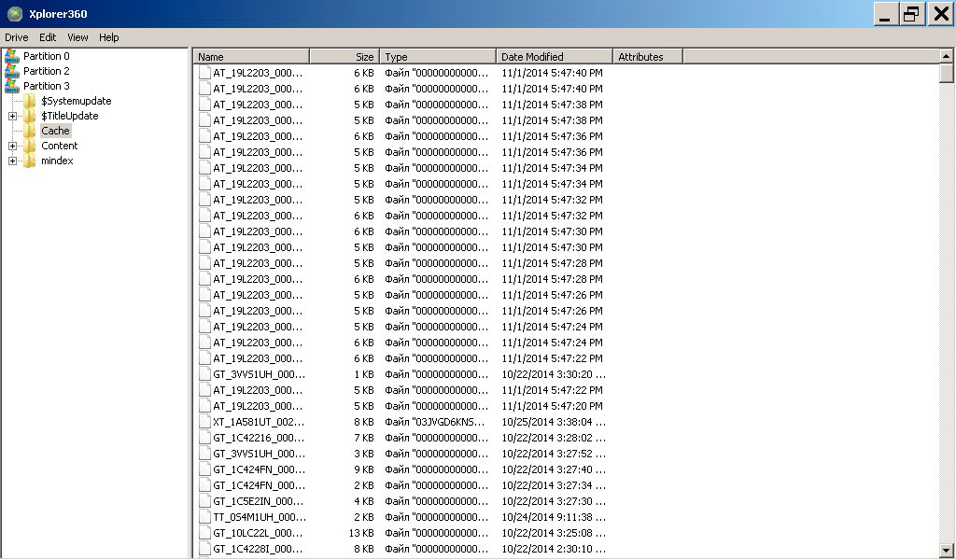Click date 10/24/2014 9:11:38
956x560 pixels.
(x=554, y=517)
